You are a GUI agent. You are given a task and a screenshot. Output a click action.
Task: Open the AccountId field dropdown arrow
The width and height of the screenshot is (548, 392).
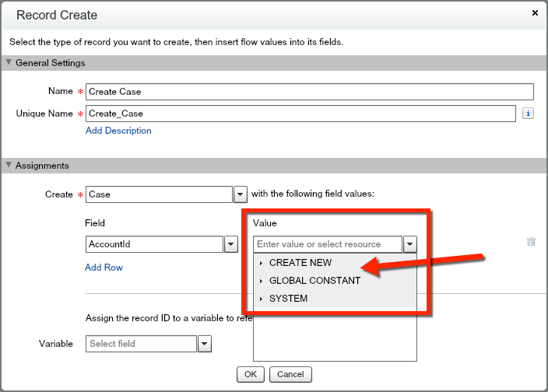click(x=231, y=244)
